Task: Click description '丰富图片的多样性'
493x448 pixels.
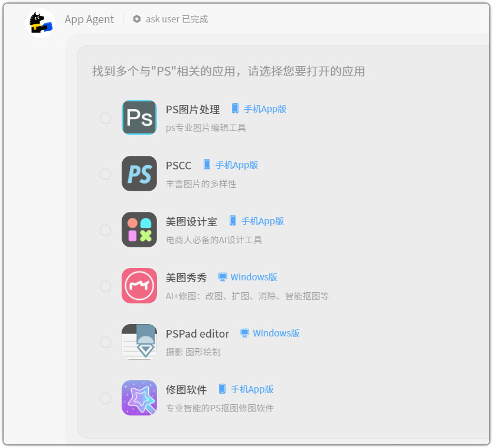Action: [x=201, y=184]
